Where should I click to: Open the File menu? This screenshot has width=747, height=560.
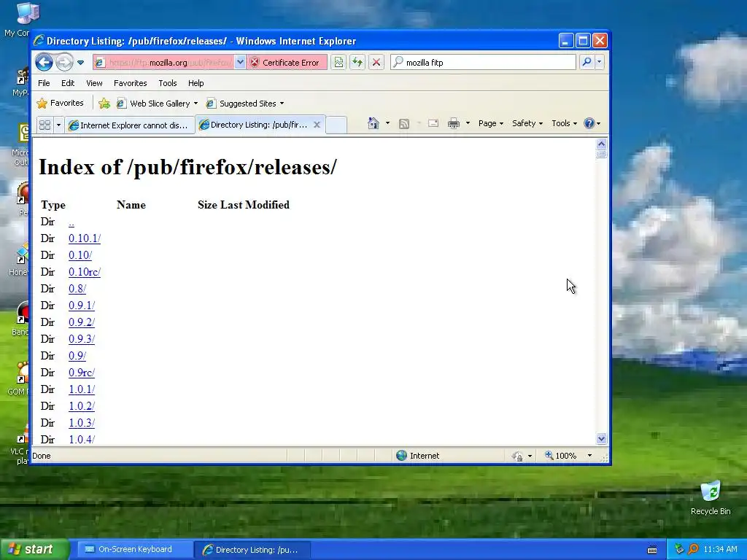[44, 83]
